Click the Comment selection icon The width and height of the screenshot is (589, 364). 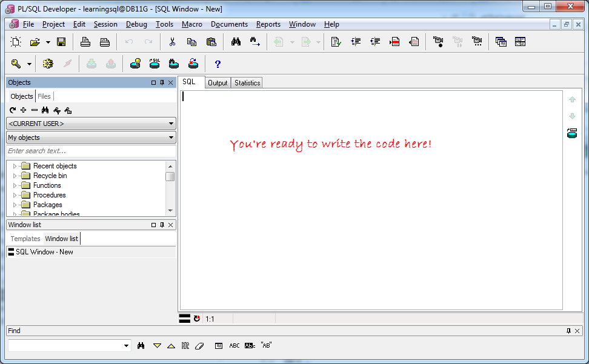(394, 42)
